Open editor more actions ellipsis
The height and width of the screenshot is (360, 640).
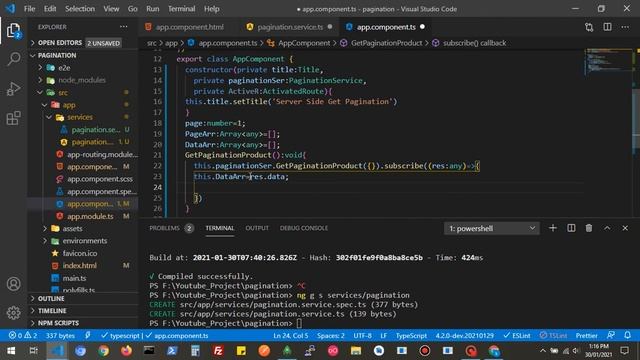pos(625,27)
